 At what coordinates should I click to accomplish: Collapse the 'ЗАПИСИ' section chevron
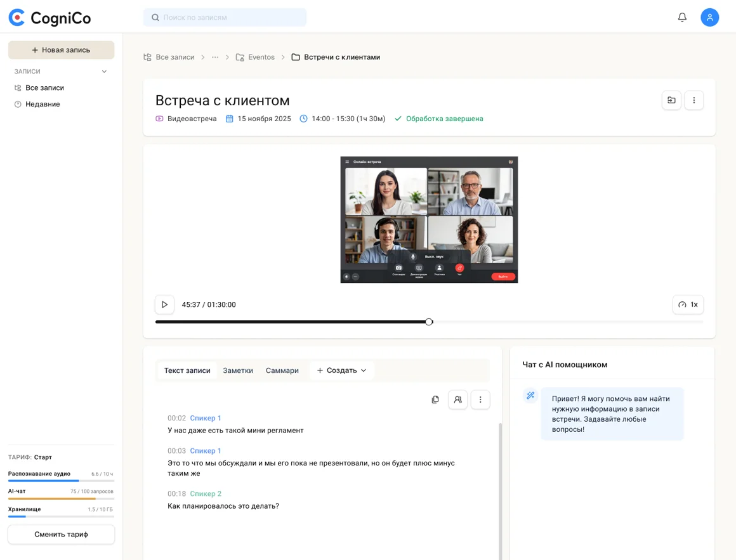(103, 71)
